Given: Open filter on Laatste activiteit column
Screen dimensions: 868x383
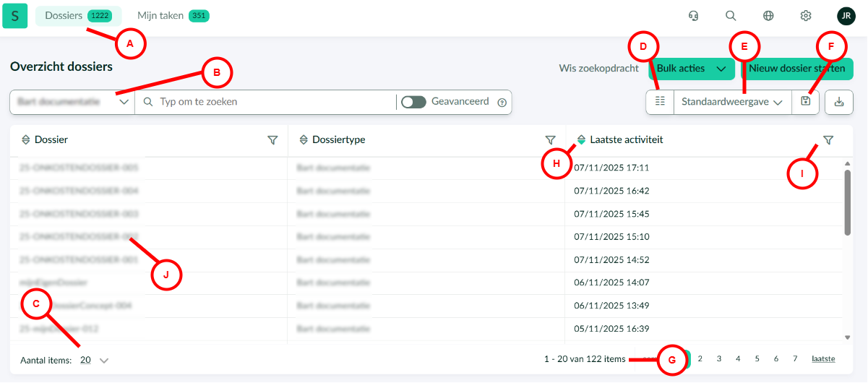Looking at the screenshot, I should [x=828, y=140].
